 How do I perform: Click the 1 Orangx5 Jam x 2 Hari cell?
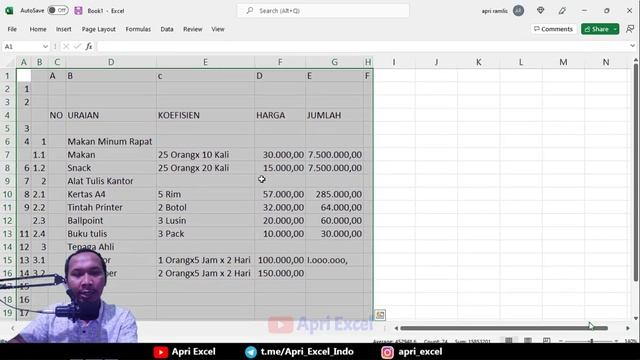tap(205, 260)
